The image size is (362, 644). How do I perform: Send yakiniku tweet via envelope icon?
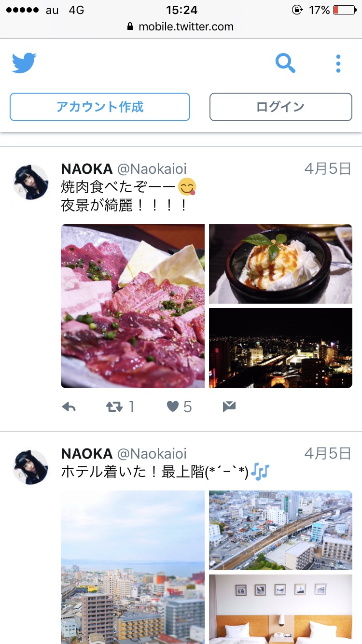(229, 407)
